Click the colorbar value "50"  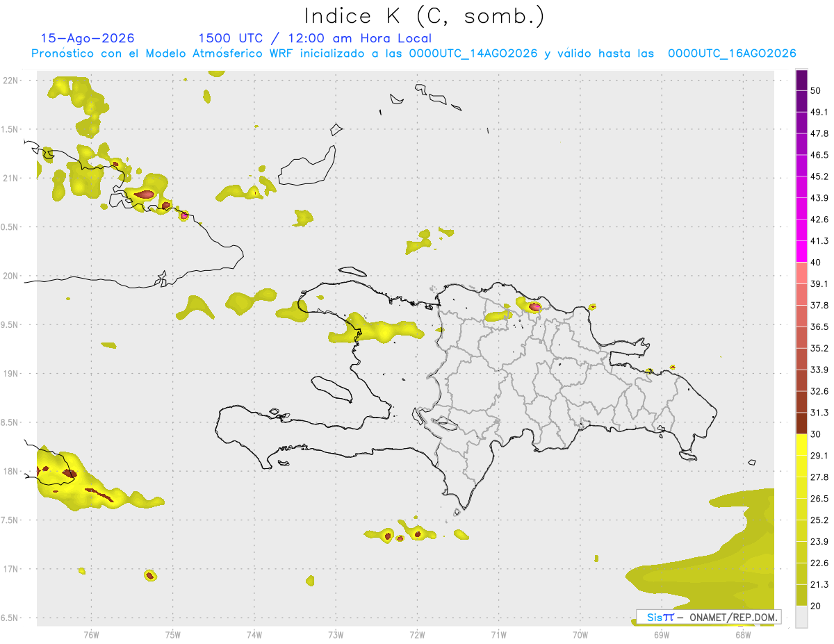pyautogui.click(x=816, y=90)
